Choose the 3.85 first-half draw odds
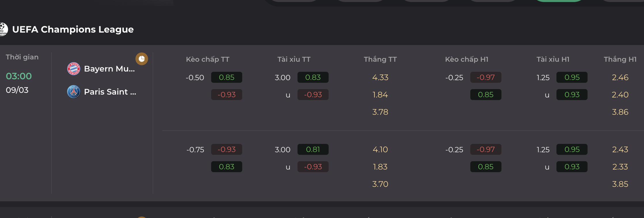The image size is (644, 218). coord(620,184)
